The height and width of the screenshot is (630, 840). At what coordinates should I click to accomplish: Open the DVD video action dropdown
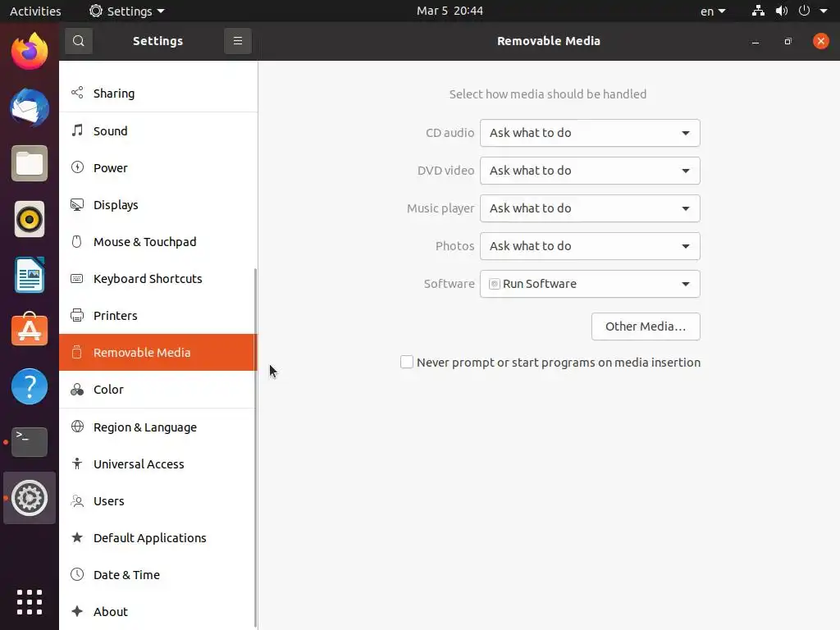point(590,171)
